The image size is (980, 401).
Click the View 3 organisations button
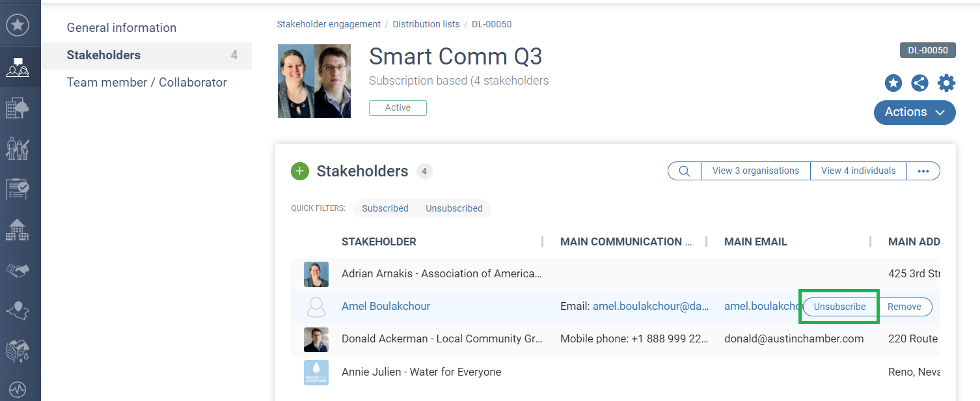755,171
